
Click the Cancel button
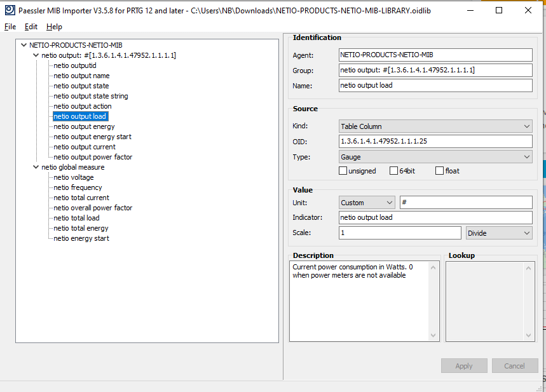[x=514, y=365]
